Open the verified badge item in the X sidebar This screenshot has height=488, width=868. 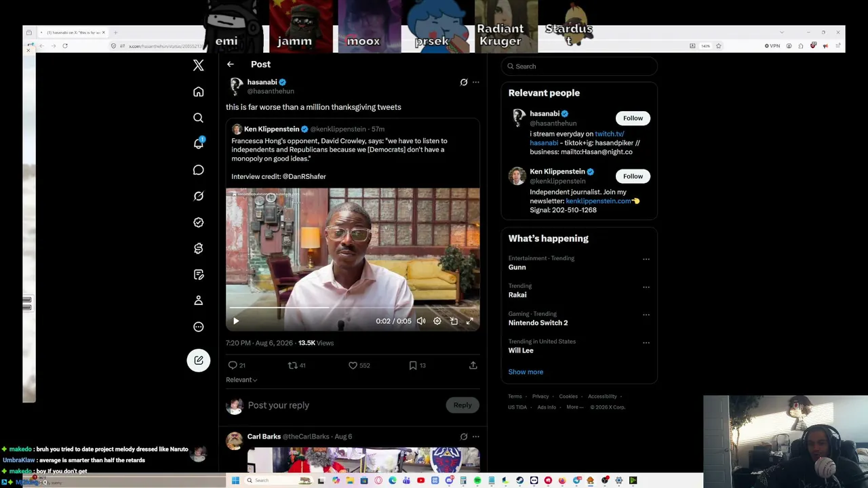(x=198, y=222)
